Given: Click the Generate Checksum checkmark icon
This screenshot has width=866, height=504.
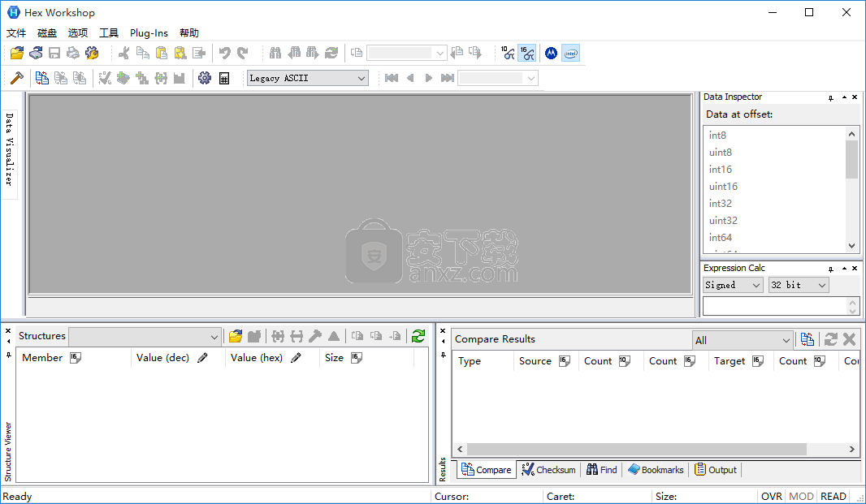Looking at the screenshot, I should [x=104, y=78].
